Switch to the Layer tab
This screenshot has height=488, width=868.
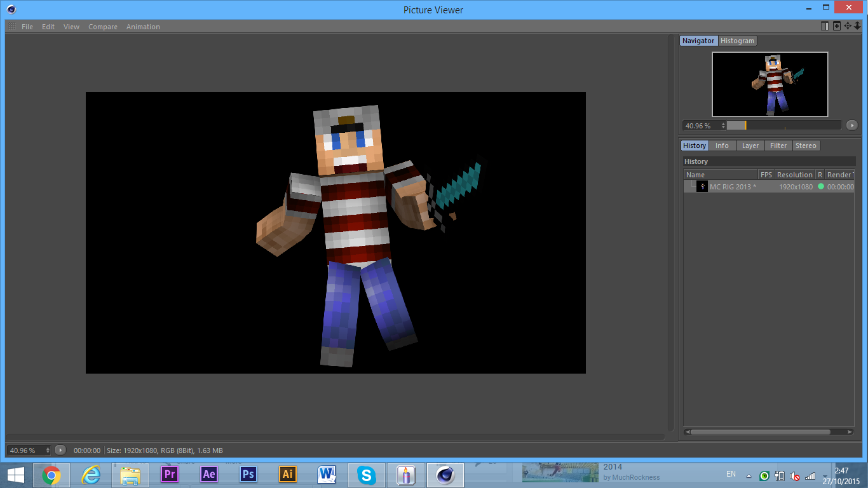coord(750,146)
